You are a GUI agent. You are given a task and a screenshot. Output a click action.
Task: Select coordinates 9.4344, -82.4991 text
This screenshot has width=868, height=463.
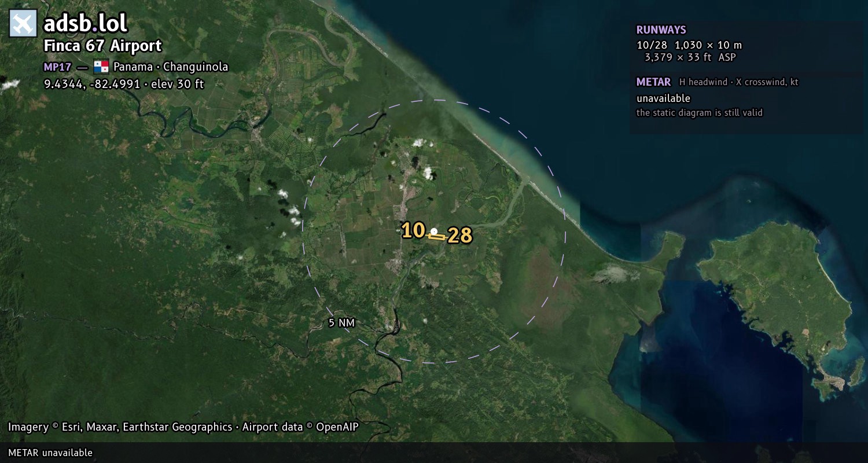pos(92,84)
